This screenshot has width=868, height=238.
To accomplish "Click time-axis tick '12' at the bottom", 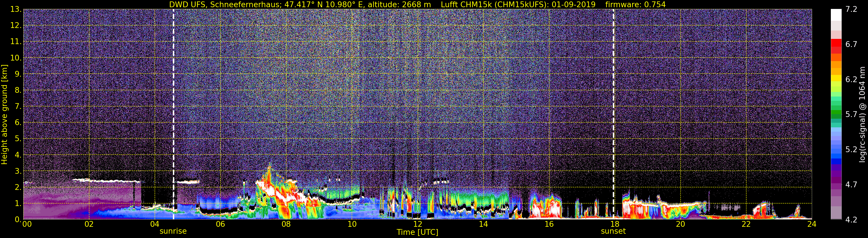I will pos(417,224).
